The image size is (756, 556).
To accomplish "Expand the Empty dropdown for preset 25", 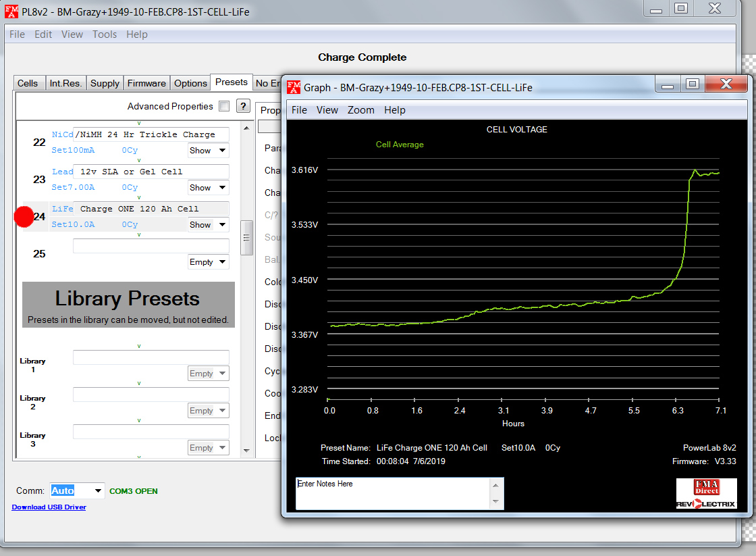I will 208,262.
